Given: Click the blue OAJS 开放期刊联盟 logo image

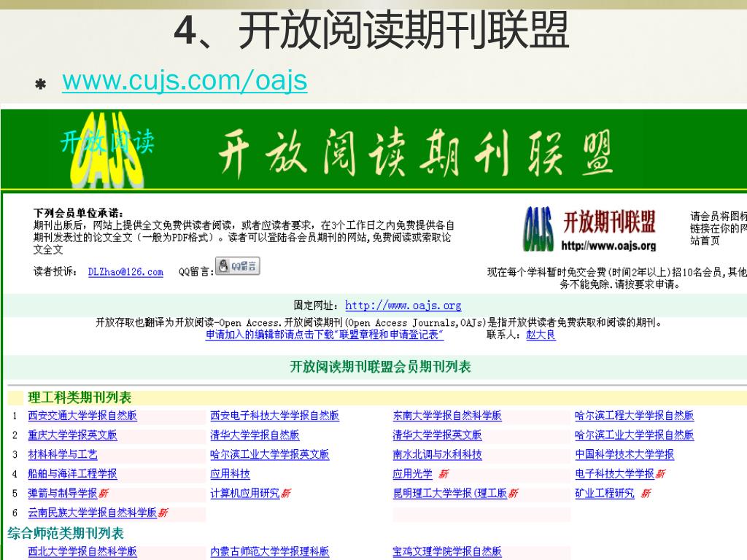Looking at the screenshot, I should 590,229.
